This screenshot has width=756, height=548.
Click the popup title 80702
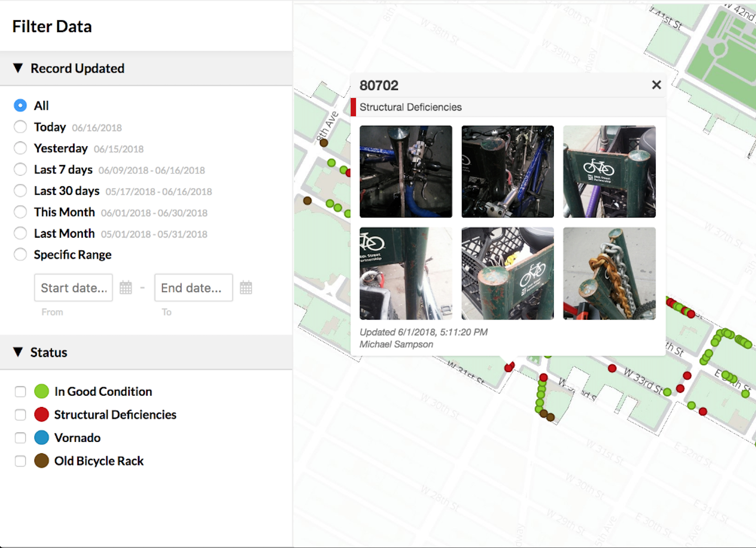[x=379, y=85]
